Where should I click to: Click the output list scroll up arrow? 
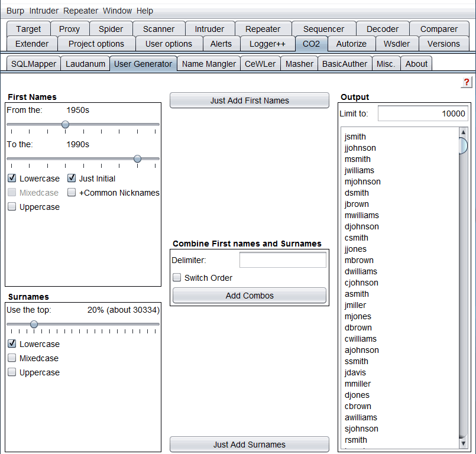point(463,132)
